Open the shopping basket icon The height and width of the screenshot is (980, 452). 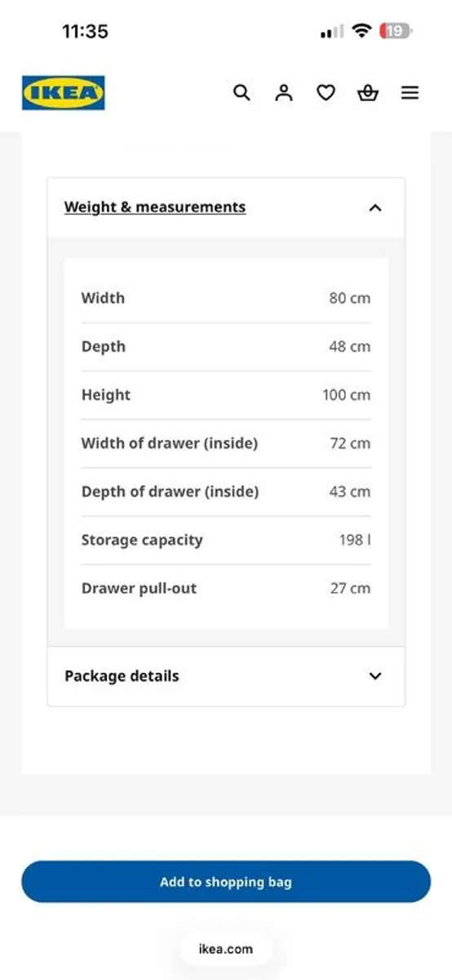coord(368,93)
